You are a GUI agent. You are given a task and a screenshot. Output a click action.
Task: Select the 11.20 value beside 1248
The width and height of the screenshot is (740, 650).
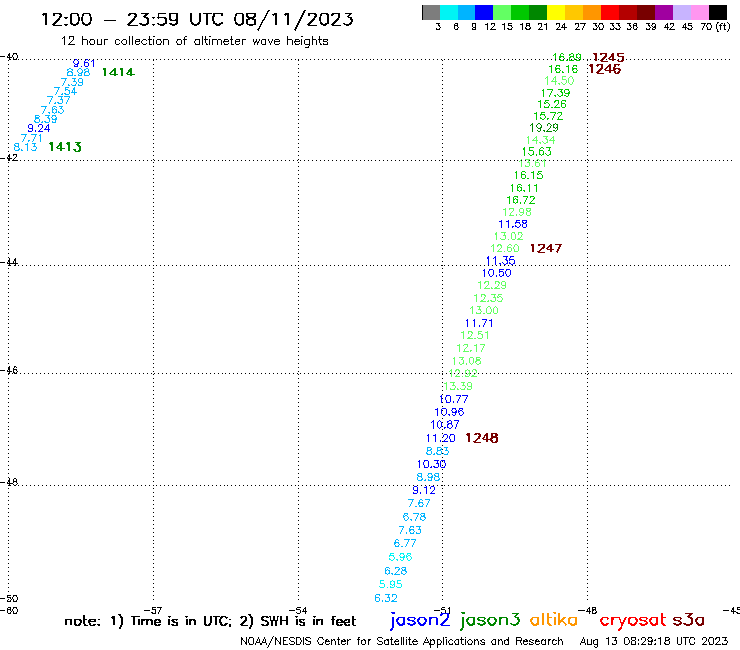[x=440, y=439]
